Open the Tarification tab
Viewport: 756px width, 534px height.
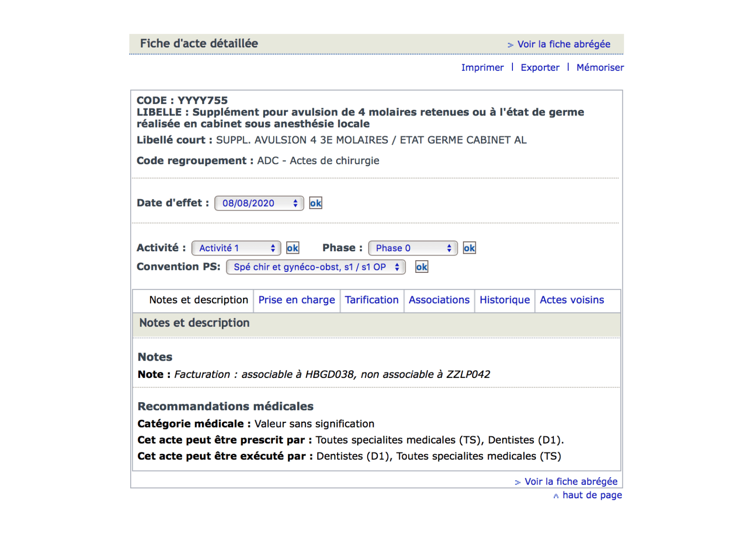pos(372,300)
